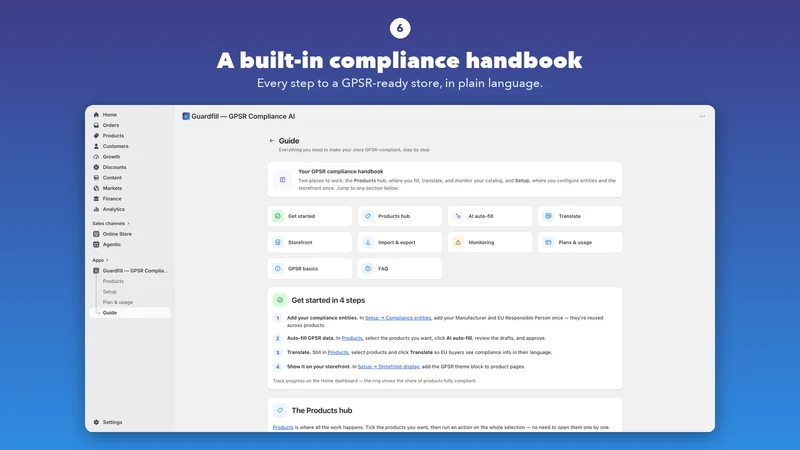Click the Growth icon in sidebar
Image resolution: width=800 pixels, height=450 pixels.
(x=96, y=157)
